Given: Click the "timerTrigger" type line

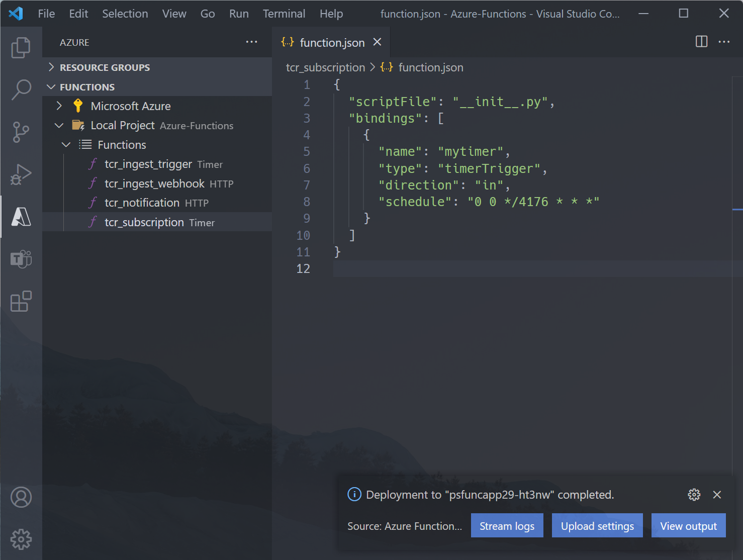Looking at the screenshot, I should click(462, 168).
